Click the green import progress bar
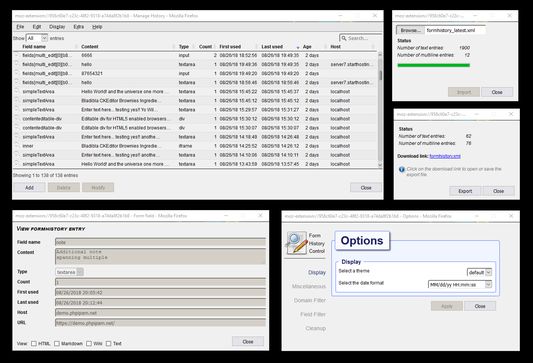The height and width of the screenshot is (363, 533). coord(434,65)
